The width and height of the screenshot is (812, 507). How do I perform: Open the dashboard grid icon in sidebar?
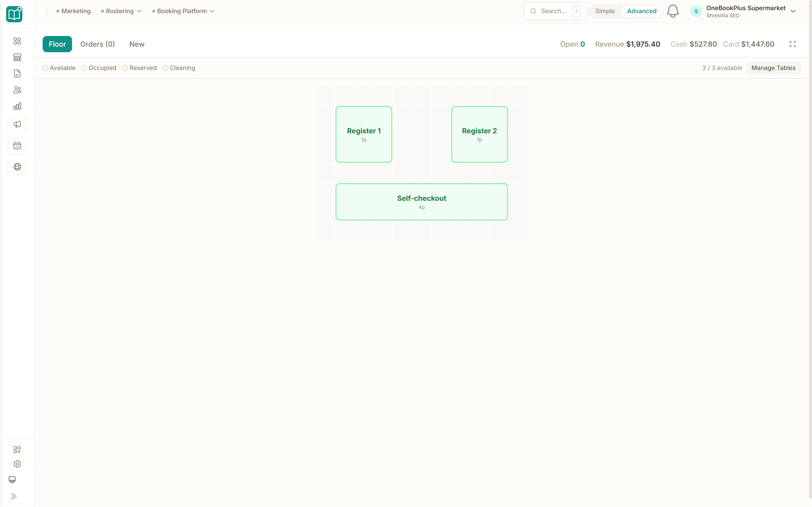click(17, 41)
